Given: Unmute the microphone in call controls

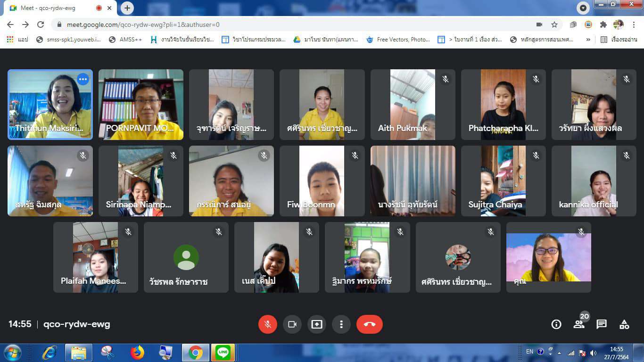Looking at the screenshot, I should (x=267, y=324).
